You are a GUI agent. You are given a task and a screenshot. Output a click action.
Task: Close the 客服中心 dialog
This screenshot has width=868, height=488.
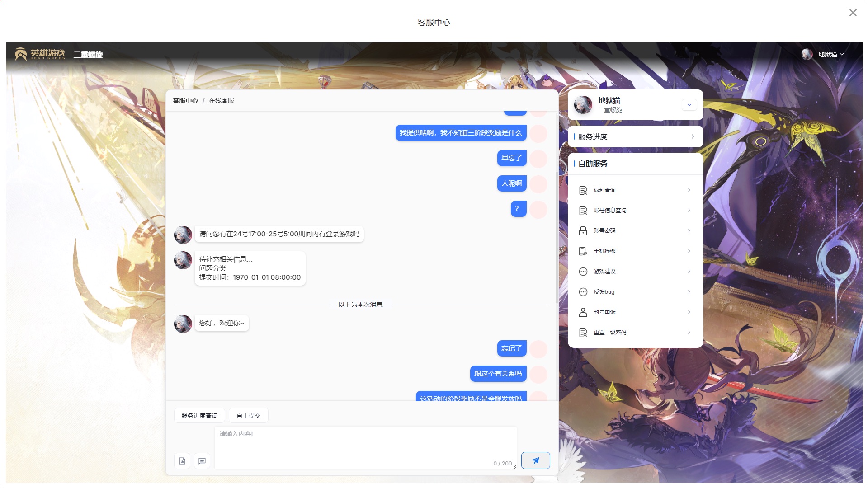click(853, 13)
